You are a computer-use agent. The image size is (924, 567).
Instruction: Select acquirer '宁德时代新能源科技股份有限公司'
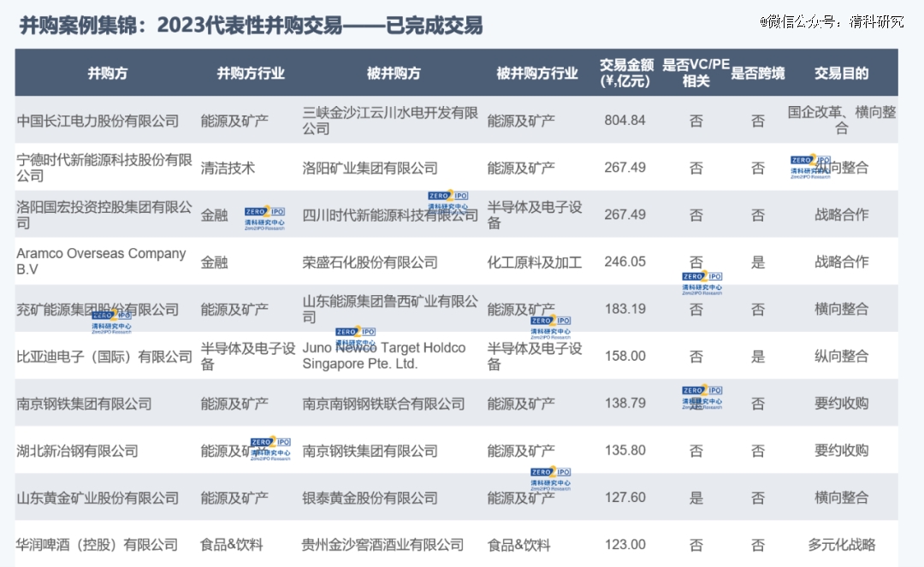click(104, 168)
